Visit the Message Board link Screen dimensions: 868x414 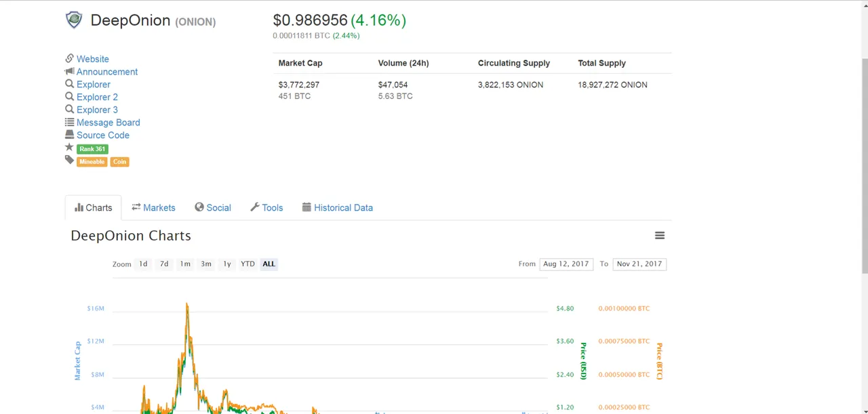(108, 123)
